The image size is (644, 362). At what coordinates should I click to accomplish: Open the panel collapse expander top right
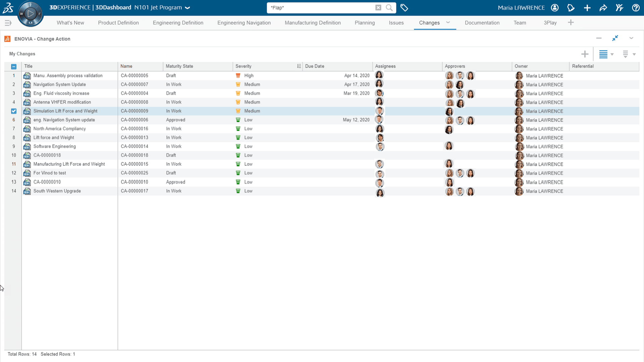(632, 39)
